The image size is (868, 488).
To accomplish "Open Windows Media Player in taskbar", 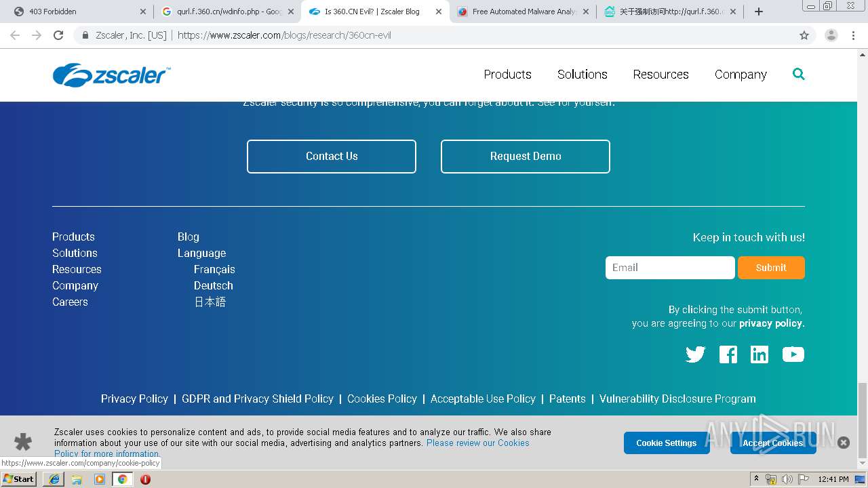I will (x=100, y=479).
